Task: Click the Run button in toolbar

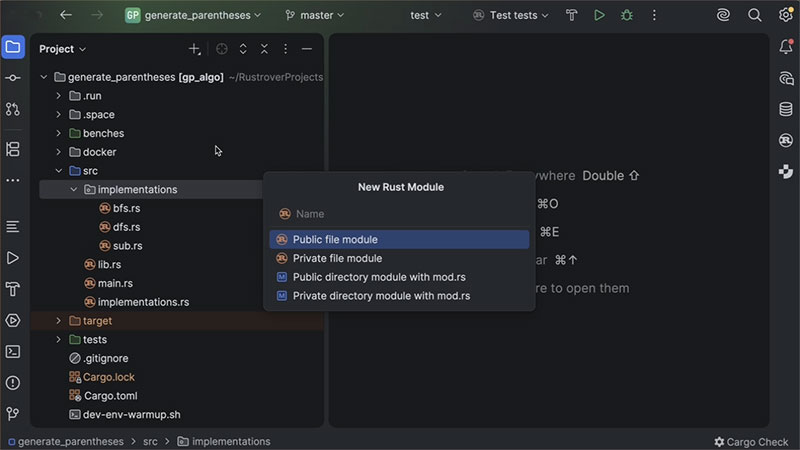Action: [599, 15]
